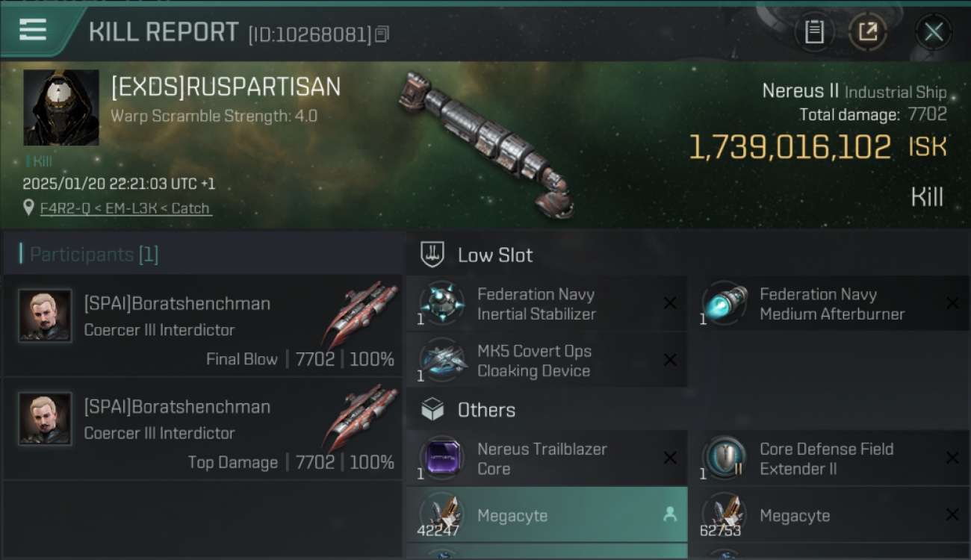Select the Nereus Trailblazer Core item
The image size is (971, 560).
pos(547,458)
